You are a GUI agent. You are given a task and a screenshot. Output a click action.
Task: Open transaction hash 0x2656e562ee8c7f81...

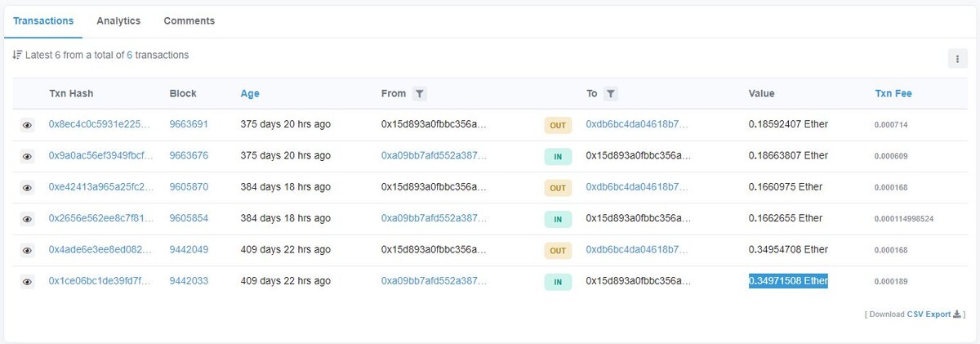(x=100, y=218)
